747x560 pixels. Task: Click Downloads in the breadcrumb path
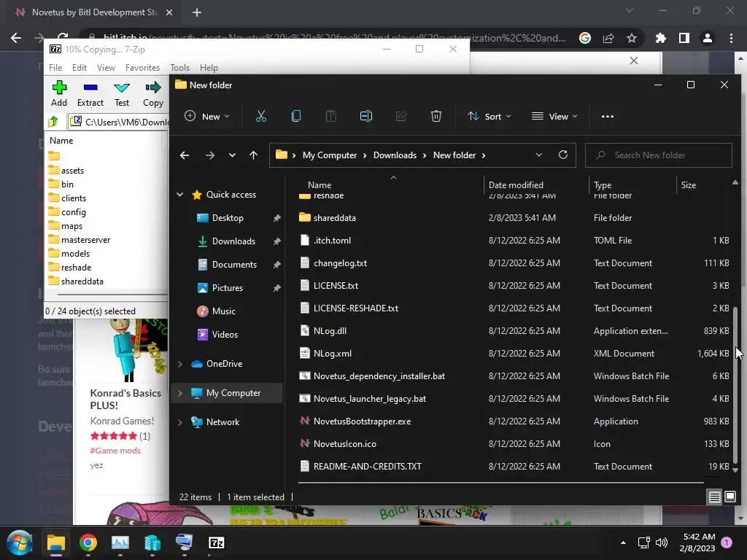pyautogui.click(x=395, y=155)
